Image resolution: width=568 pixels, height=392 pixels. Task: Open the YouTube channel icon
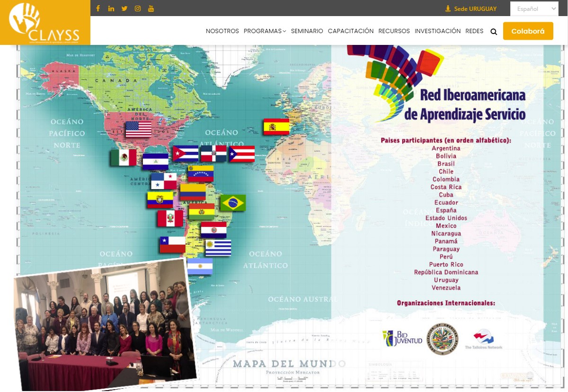coord(151,8)
